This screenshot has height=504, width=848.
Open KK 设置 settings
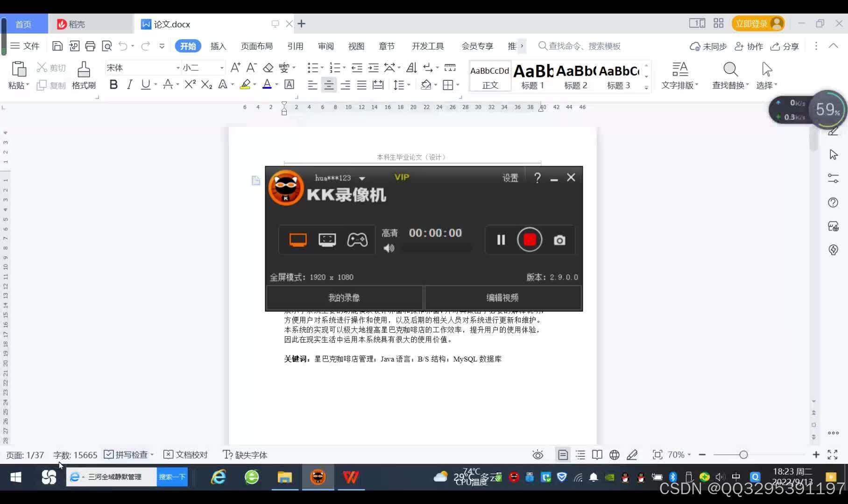pyautogui.click(x=510, y=178)
